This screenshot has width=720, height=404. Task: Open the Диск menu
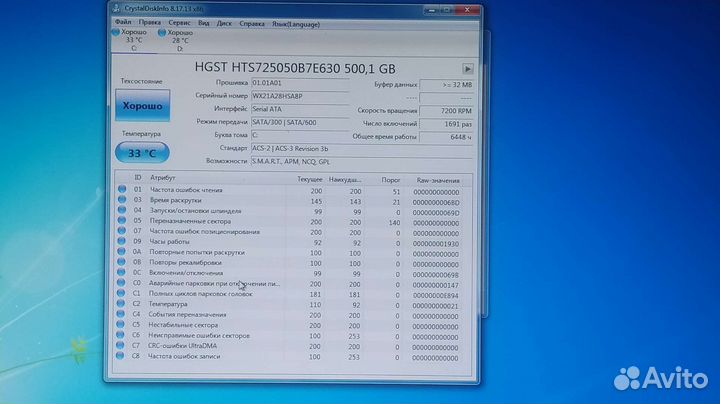pos(226,21)
